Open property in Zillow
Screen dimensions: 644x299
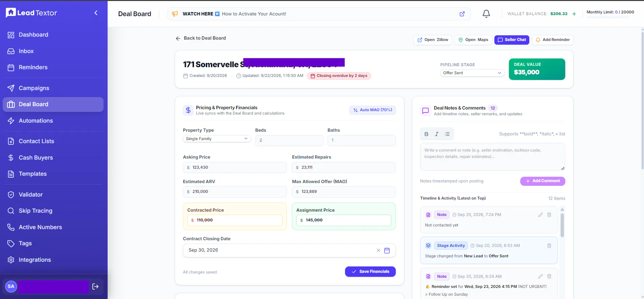click(x=432, y=40)
